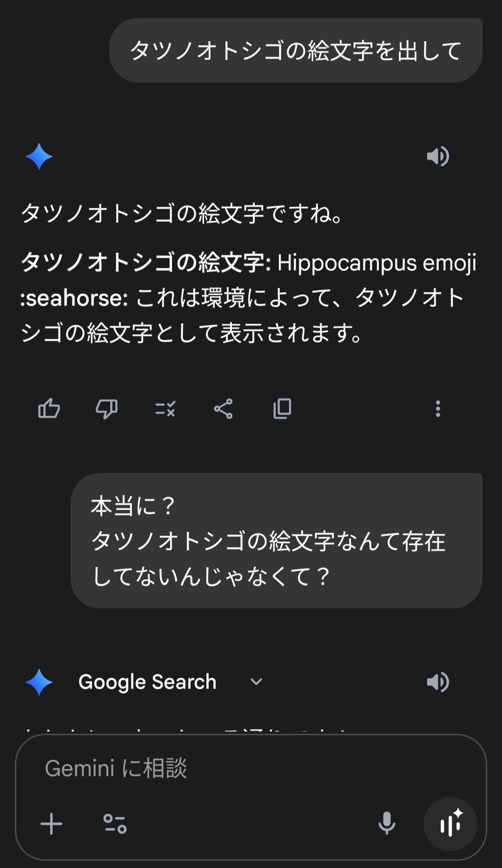Open the tools settings sliders icon
Viewport: 502px width, 868px height.
(115, 824)
